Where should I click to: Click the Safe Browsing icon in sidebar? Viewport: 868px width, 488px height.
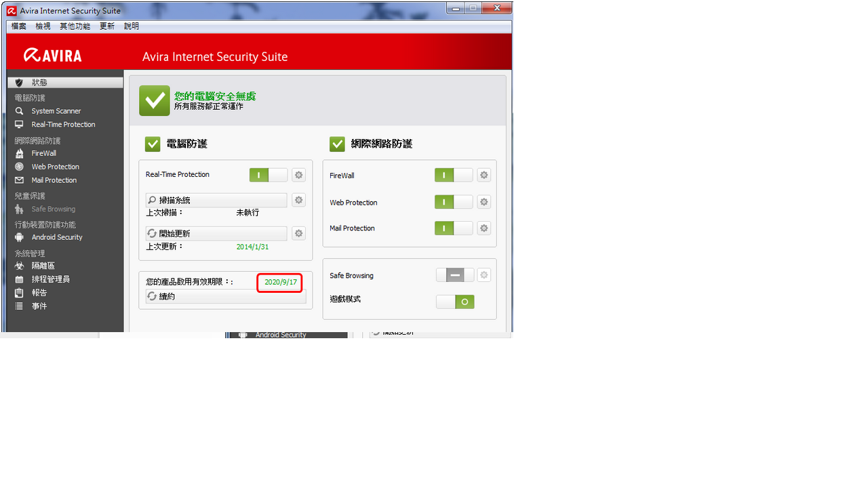(x=19, y=209)
